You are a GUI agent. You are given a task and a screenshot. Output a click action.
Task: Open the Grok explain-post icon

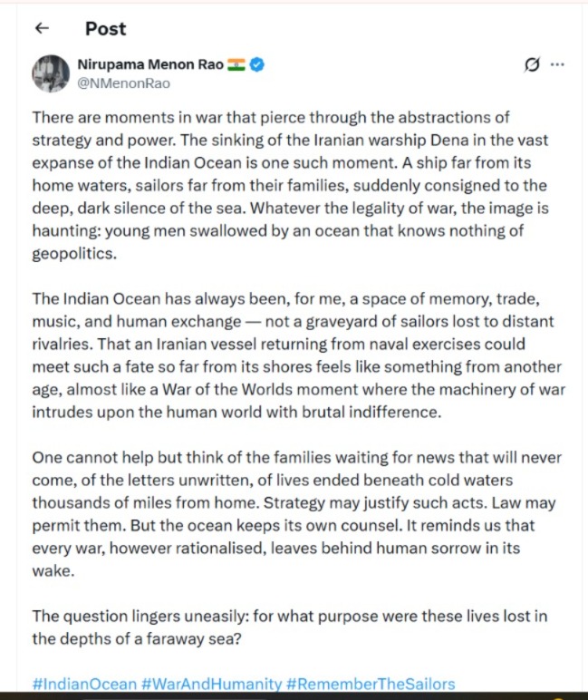533,64
